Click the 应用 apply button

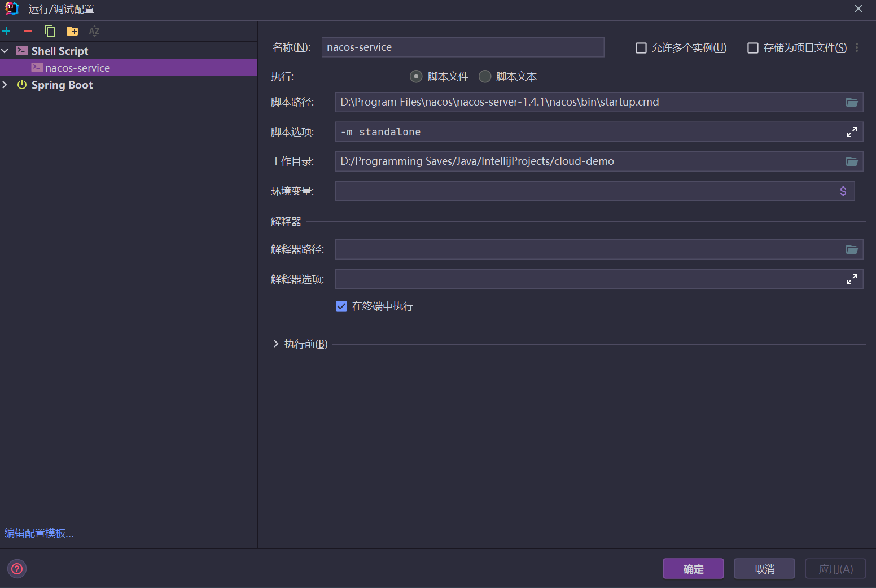(835, 569)
